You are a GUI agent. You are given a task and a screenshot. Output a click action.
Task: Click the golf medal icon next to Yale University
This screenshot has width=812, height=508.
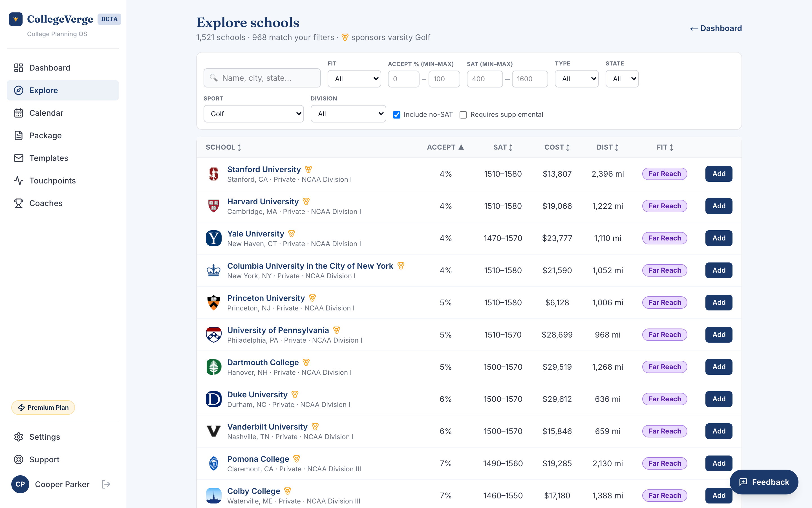click(292, 233)
